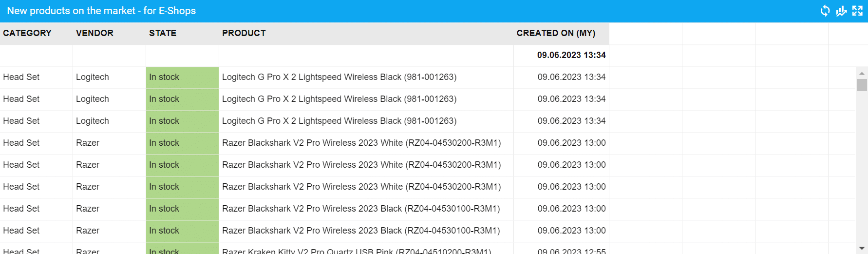Click the STATE column header

(x=163, y=33)
